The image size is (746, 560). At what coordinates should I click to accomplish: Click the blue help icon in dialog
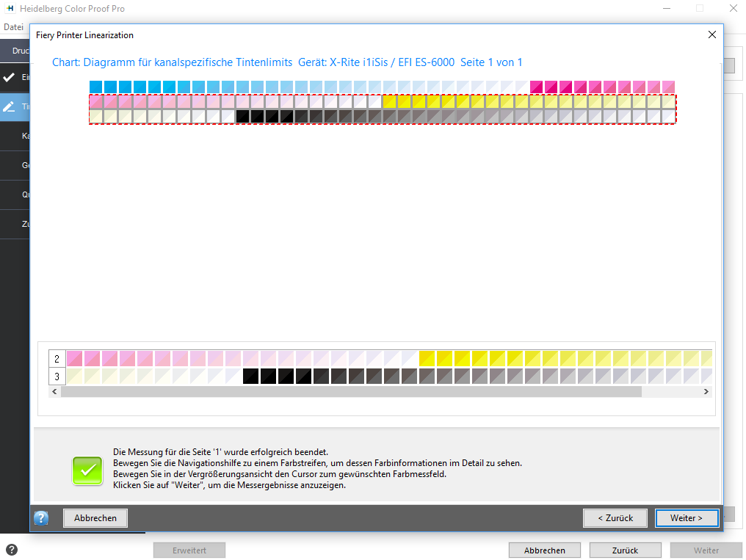(41, 517)
